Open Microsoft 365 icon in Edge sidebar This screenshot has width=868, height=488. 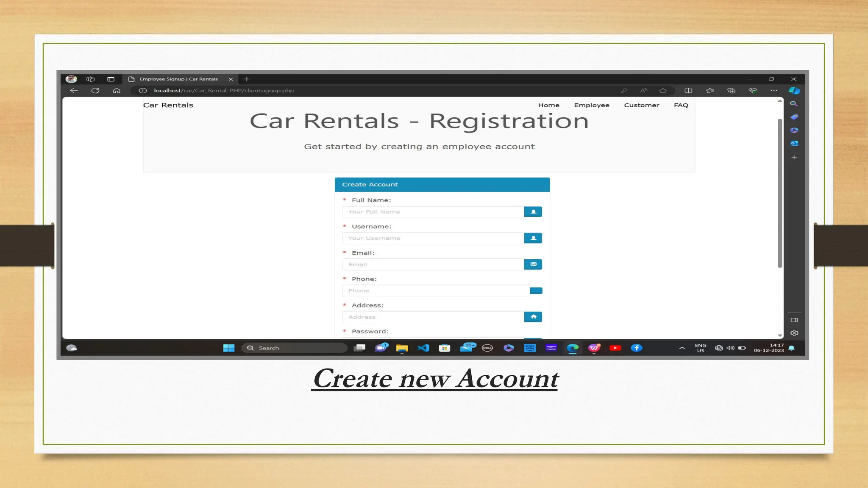[794, 130]
